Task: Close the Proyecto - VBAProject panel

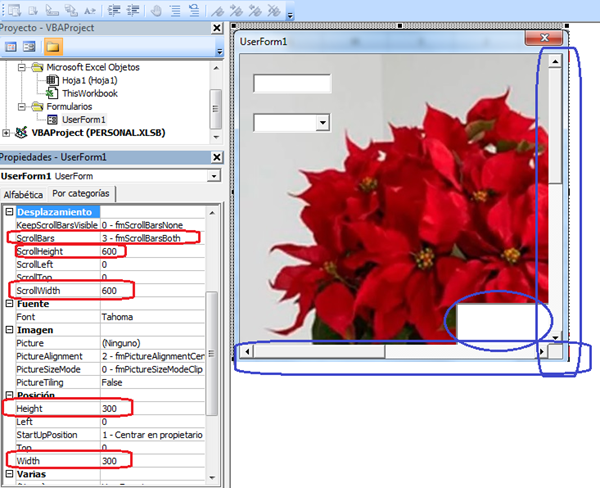Action: (217, 28)
